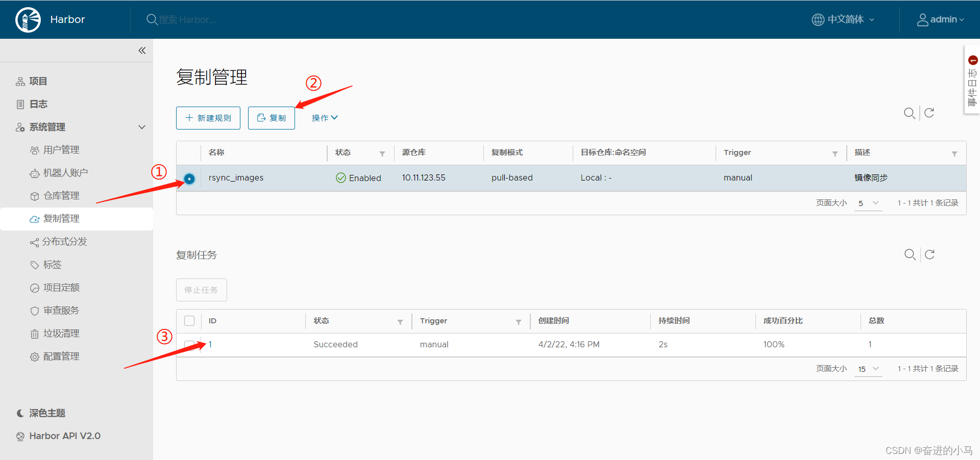The width and height of the screenshot is (980, 460).
Task: Check the task 1 row checkbox
Action: click(189, 345)
